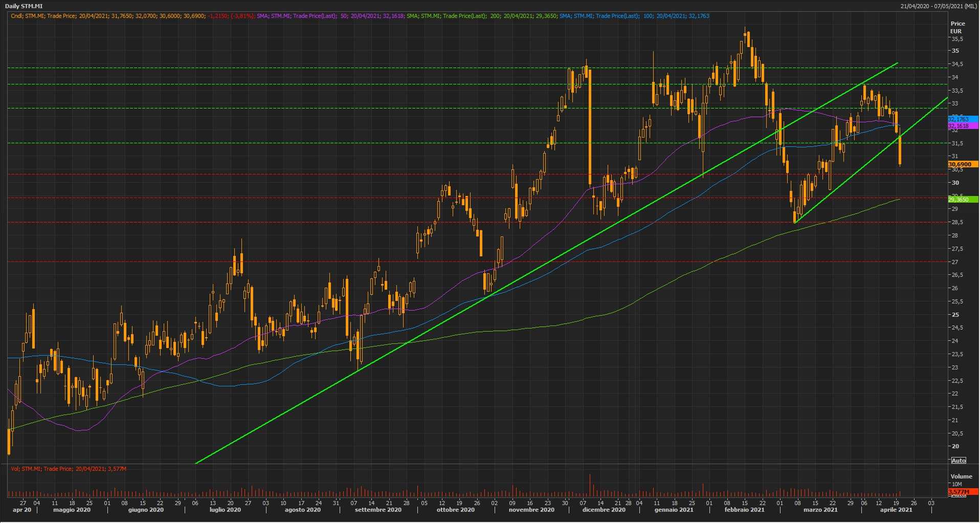Click maggio 2020 on the time axis

[x=72, y=510]
